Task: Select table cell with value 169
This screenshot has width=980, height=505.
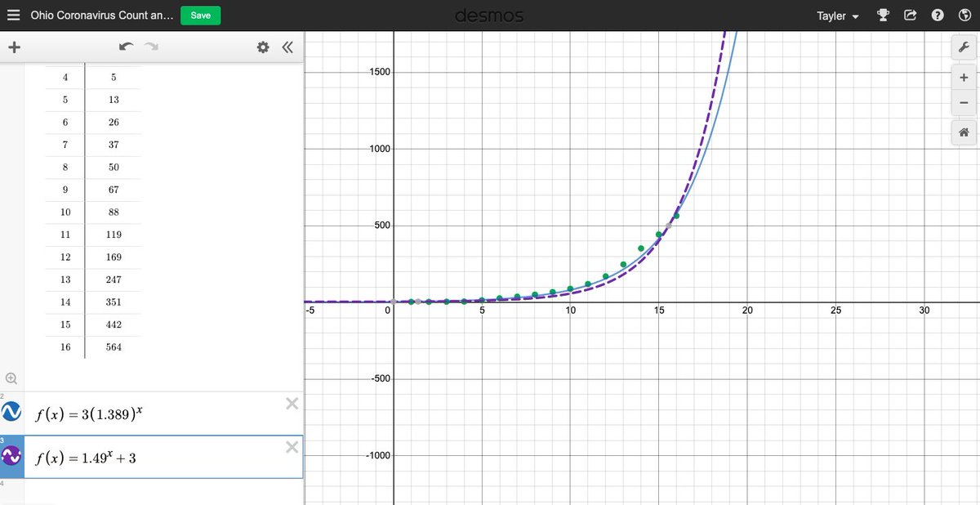Action: (114, 257)
